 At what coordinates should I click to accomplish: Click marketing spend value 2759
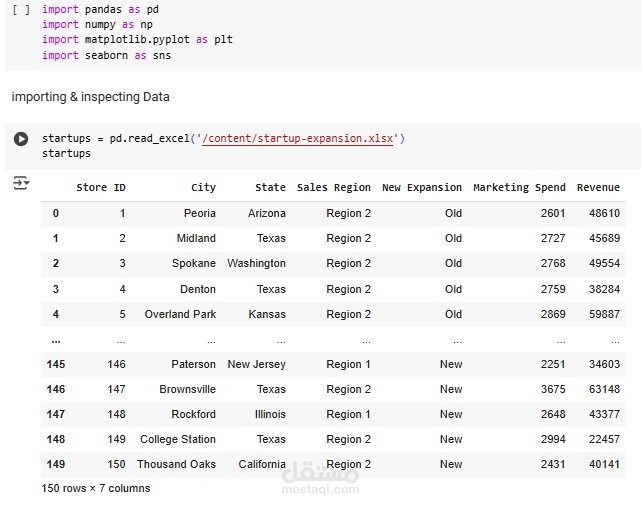(553, 289)
